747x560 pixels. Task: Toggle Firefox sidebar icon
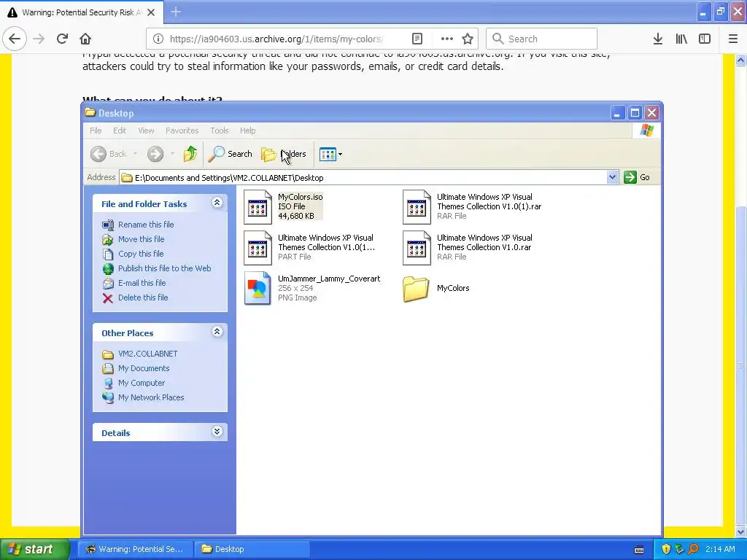click(x=705, y=39)
